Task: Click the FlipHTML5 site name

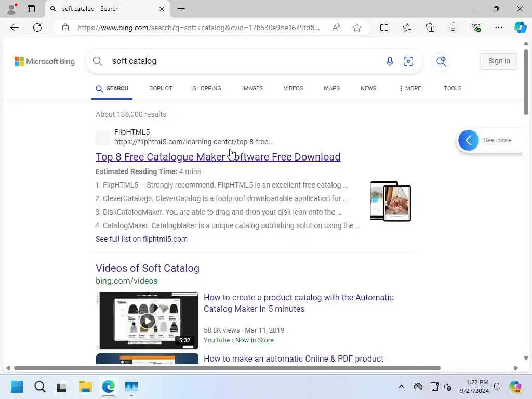Action: click(132, 132)
